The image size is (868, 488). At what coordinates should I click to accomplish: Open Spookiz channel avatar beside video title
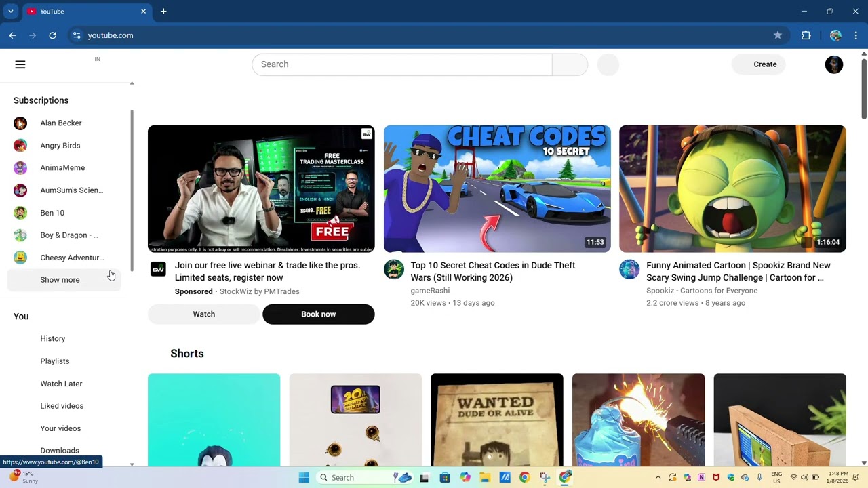[x=629, y=269]
